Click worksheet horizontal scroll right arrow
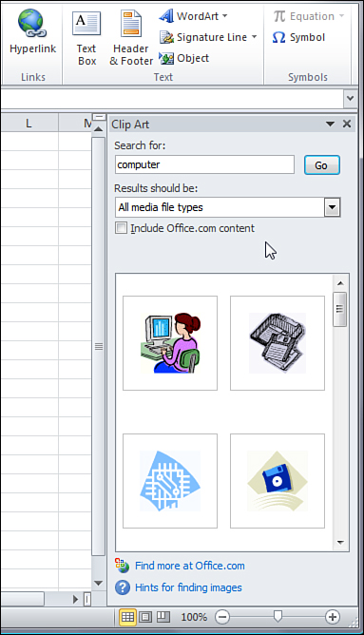The image size is (364, 635). (x=75, y=600)
